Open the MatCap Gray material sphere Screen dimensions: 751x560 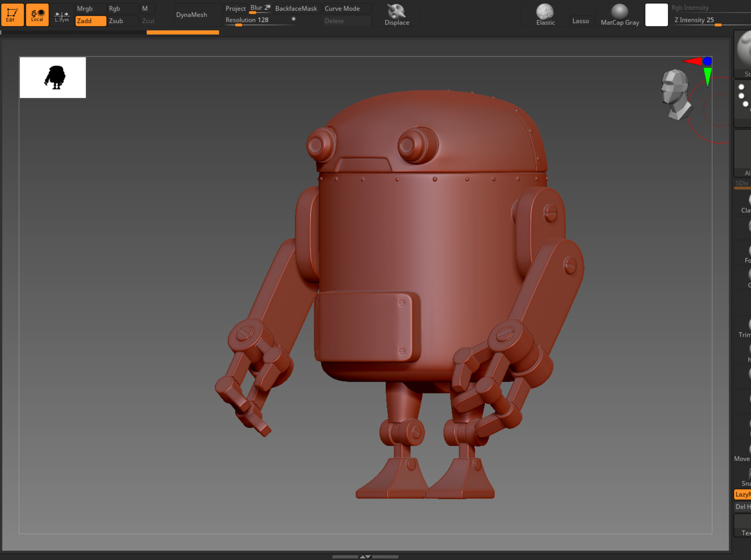(x=620, y=15)
